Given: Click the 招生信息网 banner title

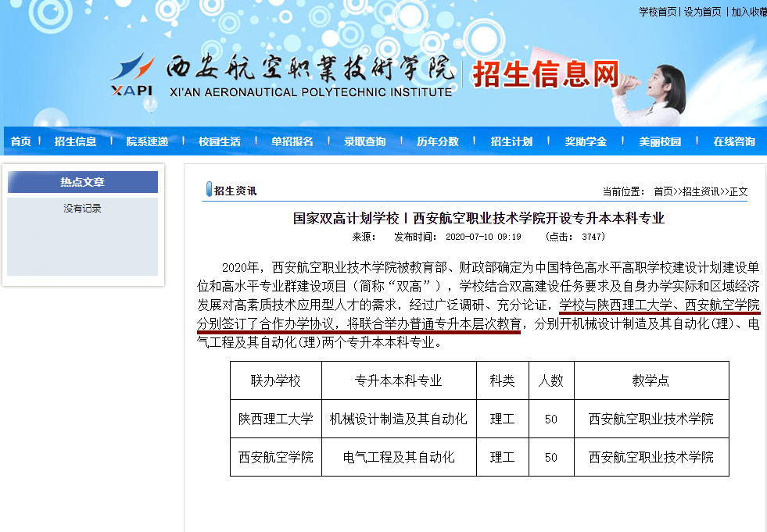Looking at the screenshot, I should (546, 74).
